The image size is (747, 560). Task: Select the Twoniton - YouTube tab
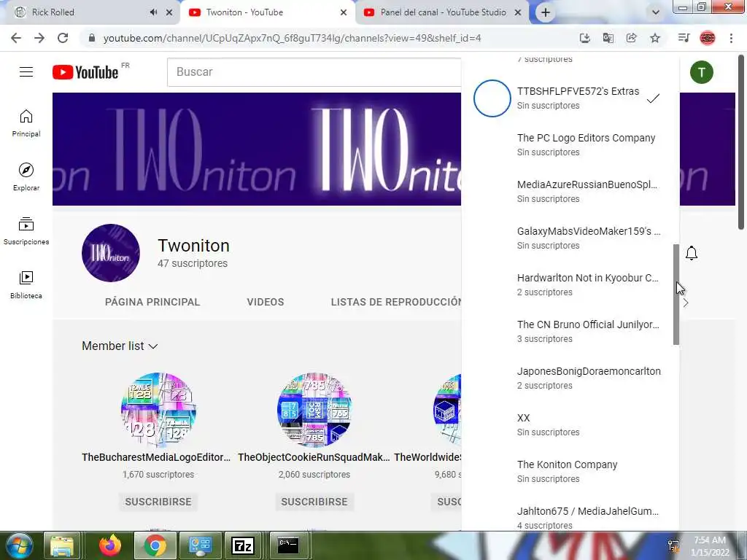click(268, 12)
